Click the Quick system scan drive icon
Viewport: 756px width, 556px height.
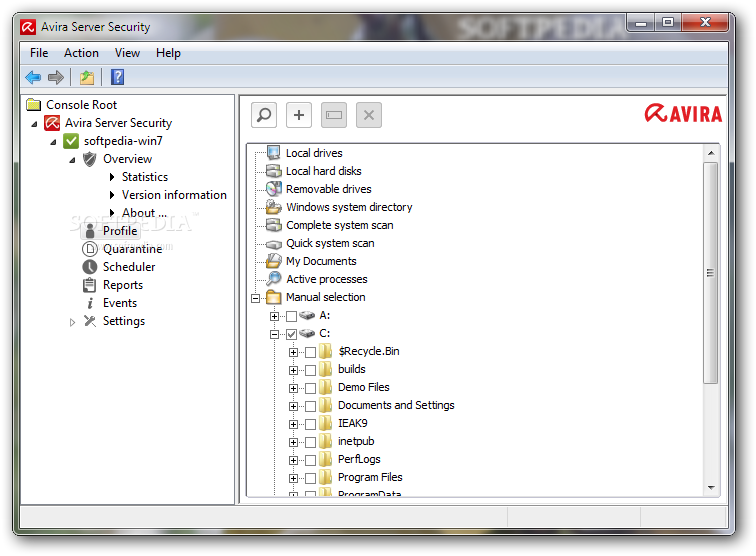273,244
